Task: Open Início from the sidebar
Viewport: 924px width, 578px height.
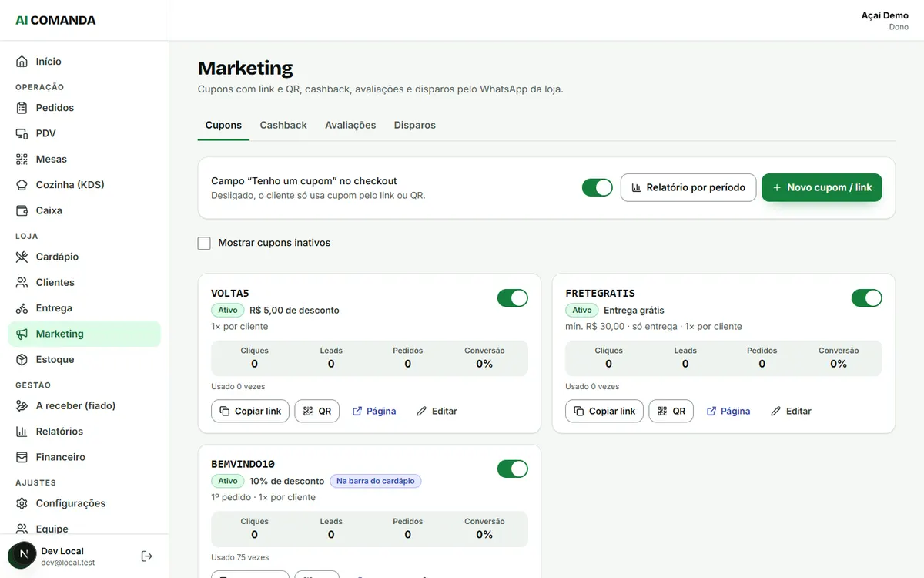Action: 84,62
